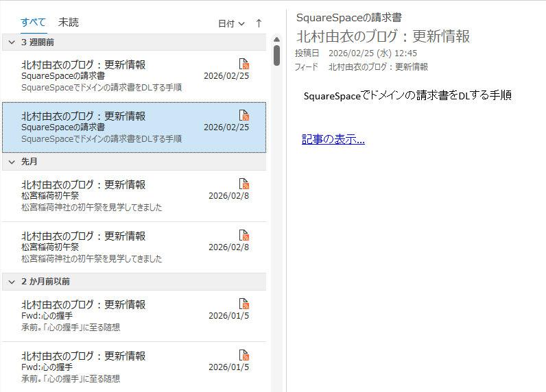
Task: Click the second preview 松宮稲荷神社の初午祭を見学してきました
Action: (92, 259)
